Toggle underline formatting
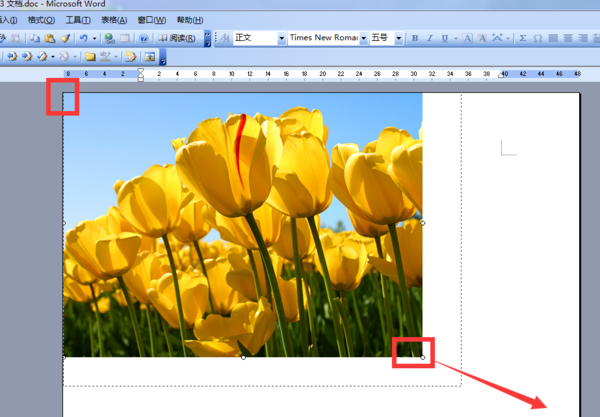Image resolution: width=600 pixels, height=417 pixels. (x=445, y=38)
